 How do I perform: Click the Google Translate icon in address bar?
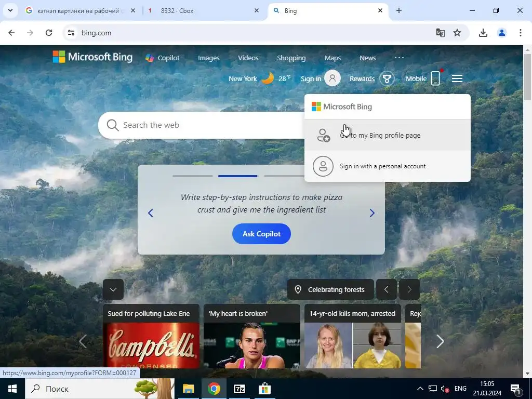[x=441, y=33]
